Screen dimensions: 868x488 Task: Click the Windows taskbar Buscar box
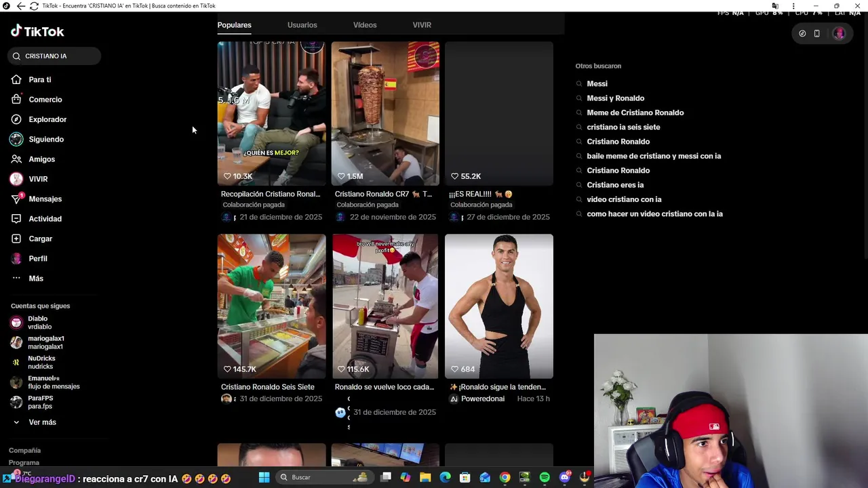pos(323,478)
